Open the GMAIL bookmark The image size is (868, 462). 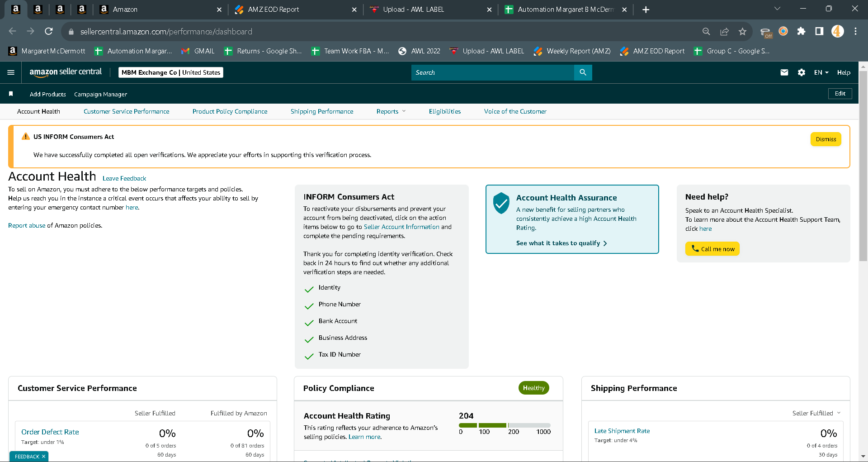[198, 51]
